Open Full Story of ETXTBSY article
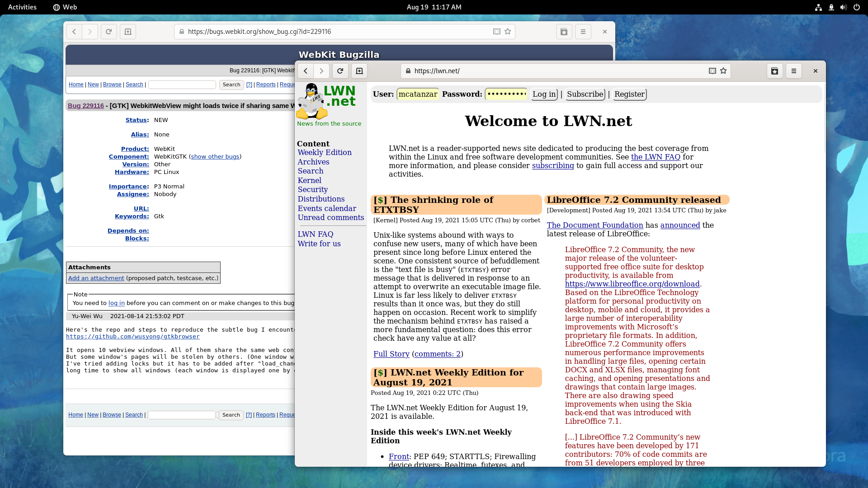The image size is (868, 488). pos(392,354)
